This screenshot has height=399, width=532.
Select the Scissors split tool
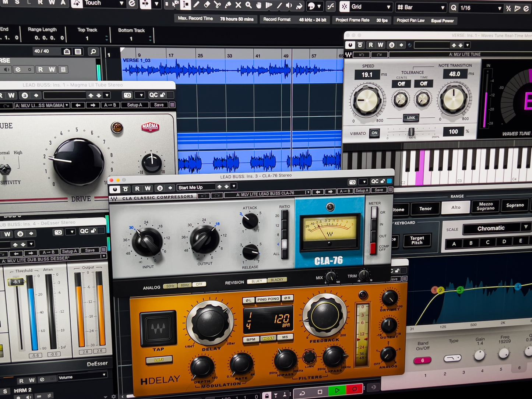click(x=217, y=5)
